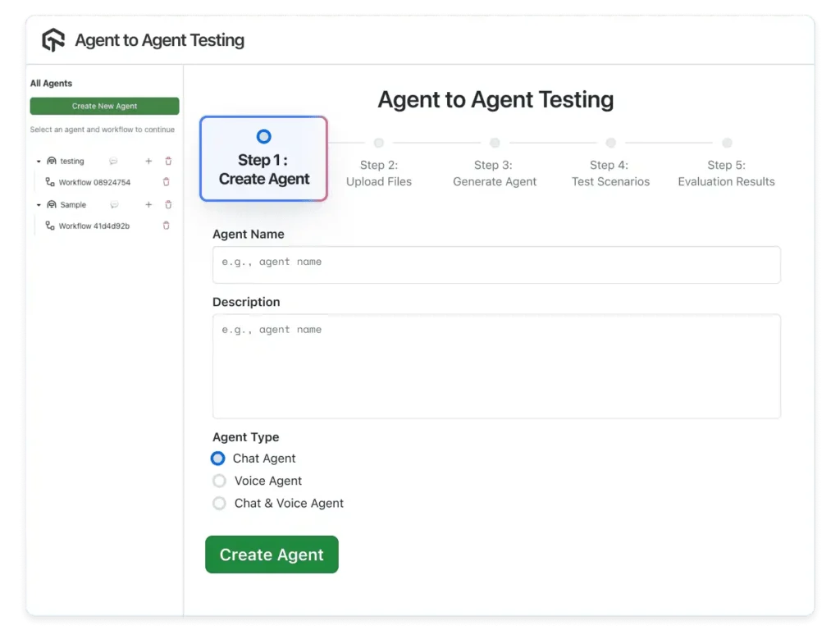Select Chat & Voice Agent radio button
This screenshot has height=630, width=840.
click(219, 503)
